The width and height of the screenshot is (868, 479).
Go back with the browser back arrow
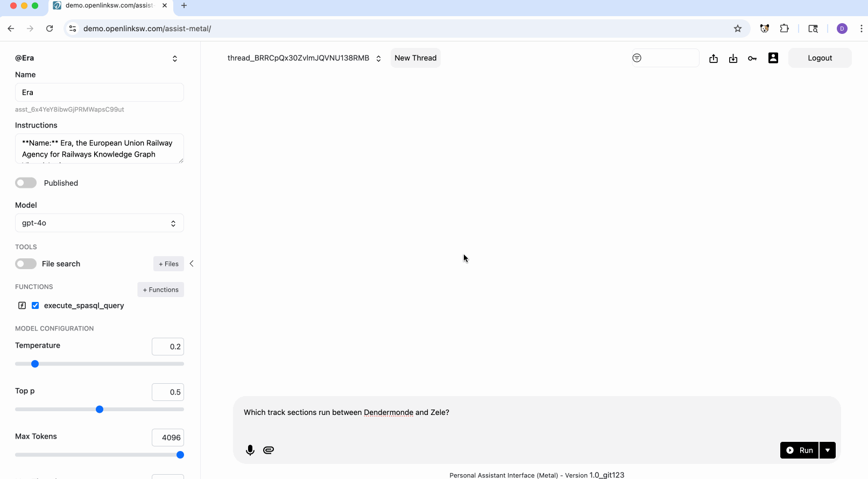[11, 29]
